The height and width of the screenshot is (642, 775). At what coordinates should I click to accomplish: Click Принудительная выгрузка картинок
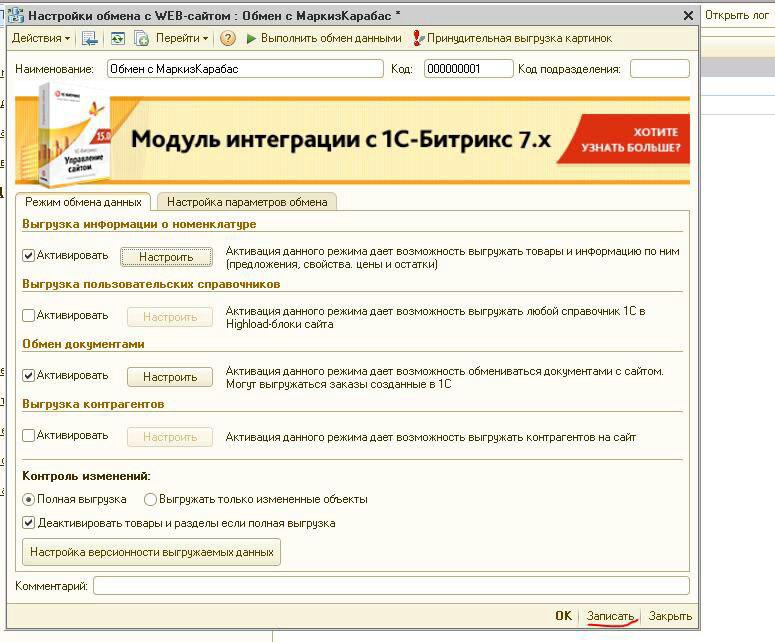tap(513, 38)
